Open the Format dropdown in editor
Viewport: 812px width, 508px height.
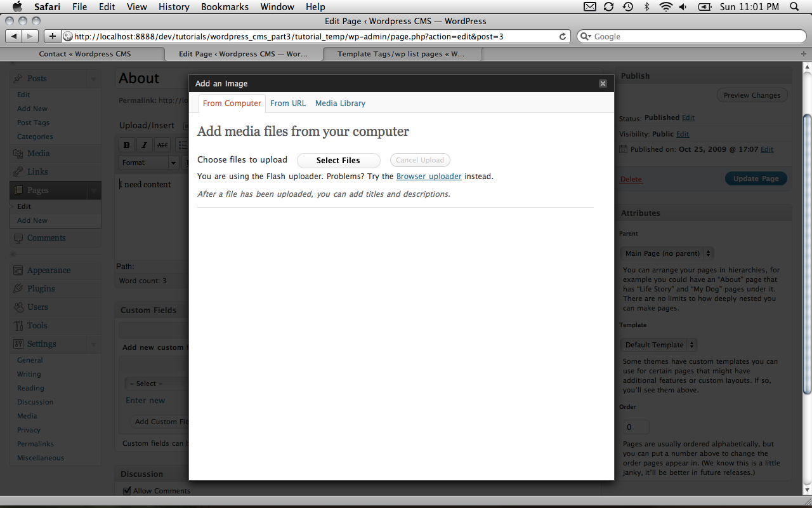click(x=149, y=163)
